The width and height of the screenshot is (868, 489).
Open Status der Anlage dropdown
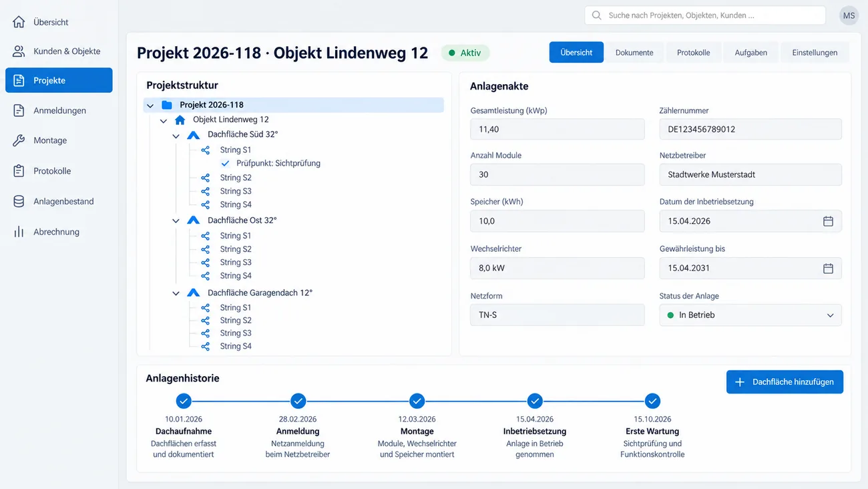tap(750, 315)
